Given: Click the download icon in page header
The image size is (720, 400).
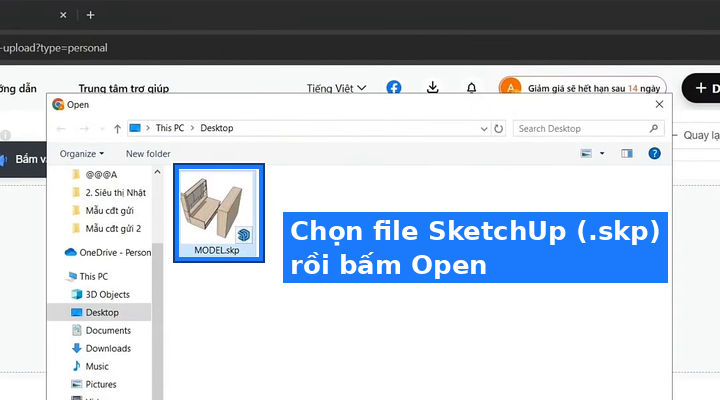Looking at the screenshot, I should [433, 87].
